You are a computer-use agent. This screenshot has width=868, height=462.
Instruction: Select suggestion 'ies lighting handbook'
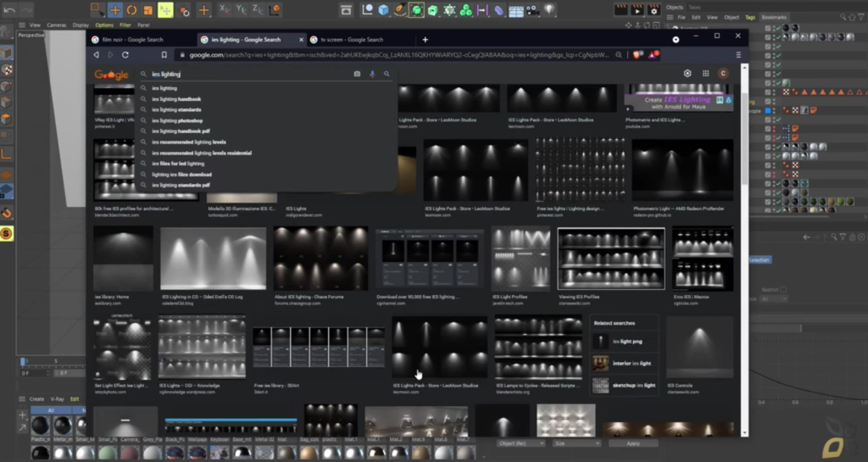click(176, 99)
